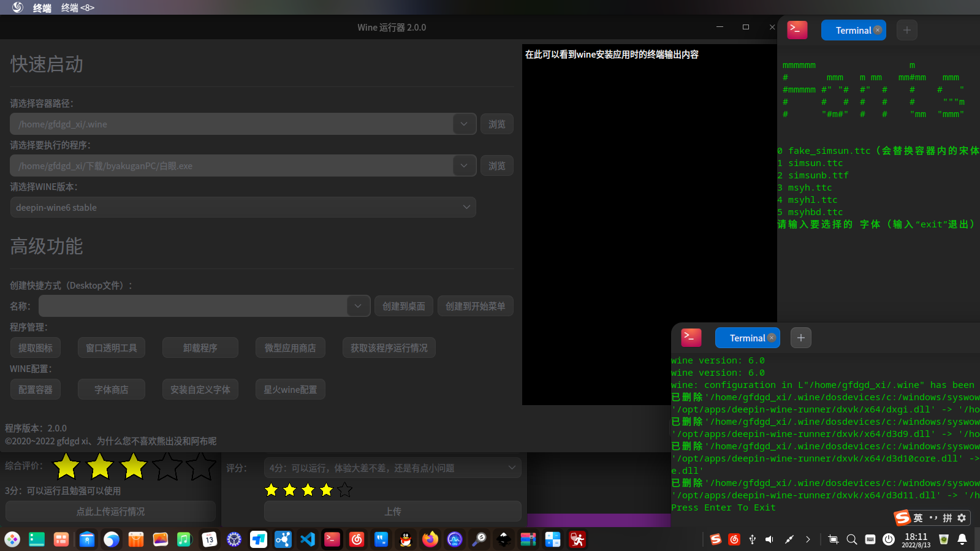Open the WINE version dropdown deepin-wine6 stable
This screenshot has height=551, width=980.
[243, 207]
